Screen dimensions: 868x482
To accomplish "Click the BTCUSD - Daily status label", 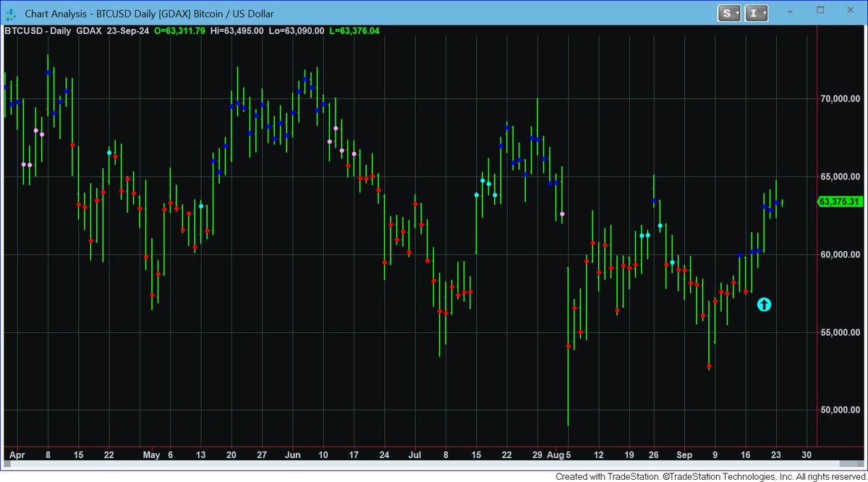I will (x=38, y=31).
